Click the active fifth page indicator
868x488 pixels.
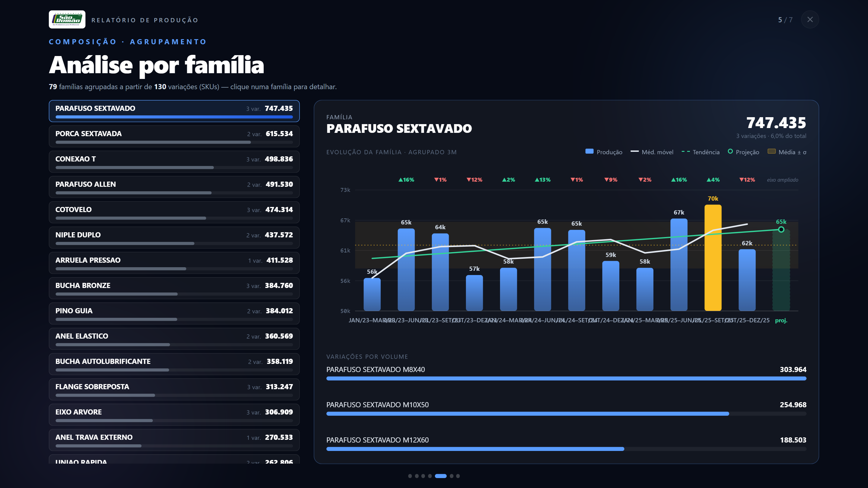coord(440,476)
